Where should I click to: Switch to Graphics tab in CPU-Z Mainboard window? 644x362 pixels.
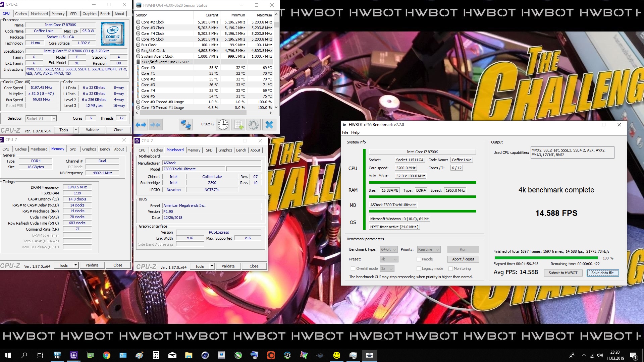(x=225, y=150)
